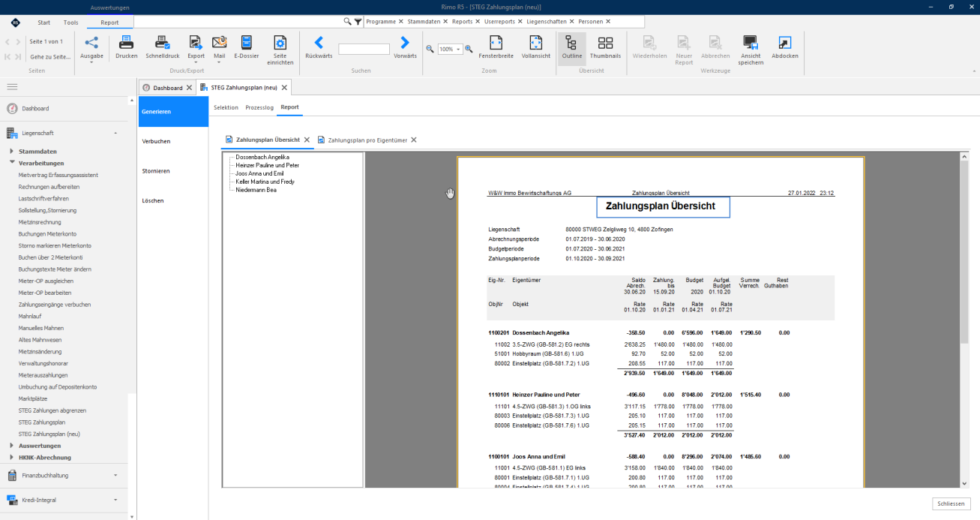The height and width of the screenshot is (520, 980).
Task: Expand the Stammdaten tree node
Action: (x=12, y=152)
